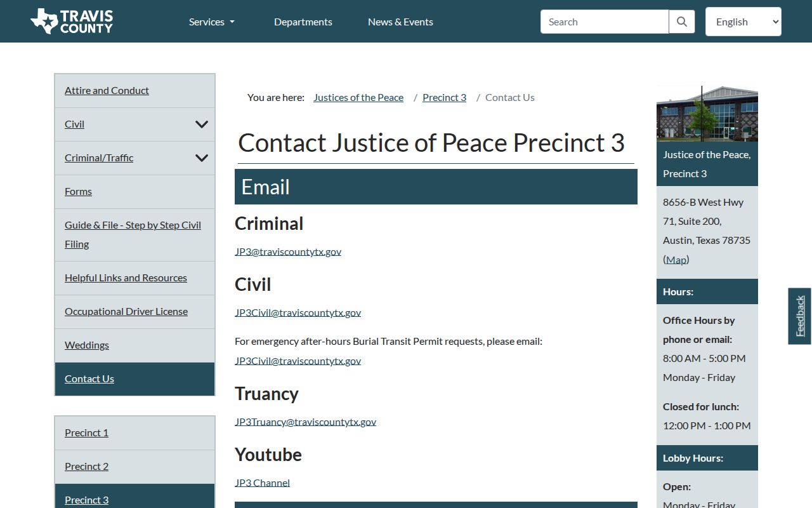Click the 'Hours:' sidebar header

[x=707, y=291]
